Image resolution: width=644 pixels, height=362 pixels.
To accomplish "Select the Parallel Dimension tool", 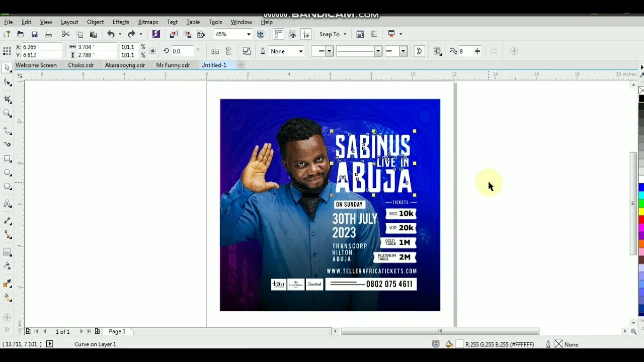I will pyautogui.click(x=7, y=221).
